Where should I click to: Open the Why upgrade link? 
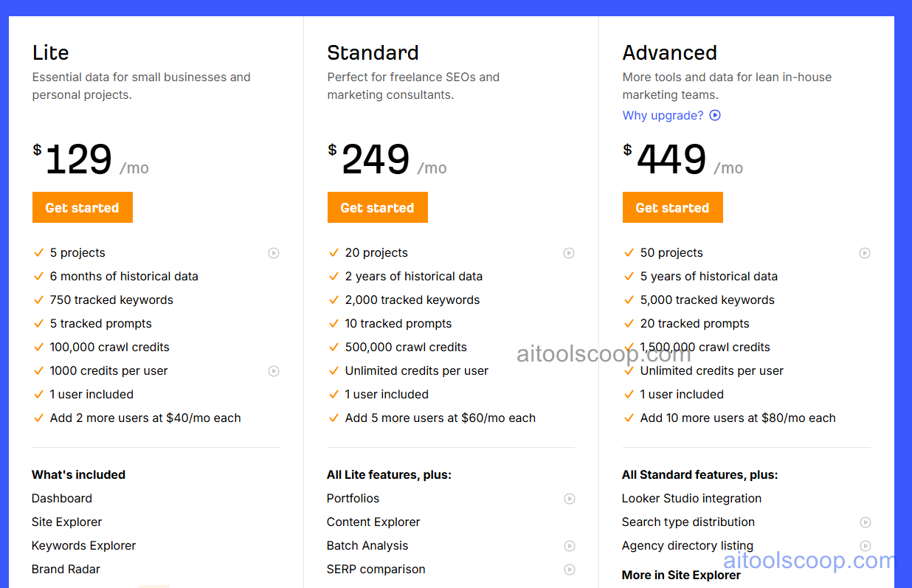(663, 115)
